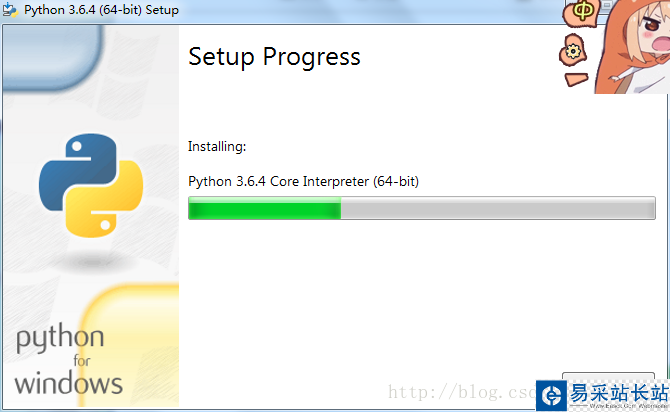Click the small orange trapezoid shape
The image size is (670, 412).
pos(576,79)
